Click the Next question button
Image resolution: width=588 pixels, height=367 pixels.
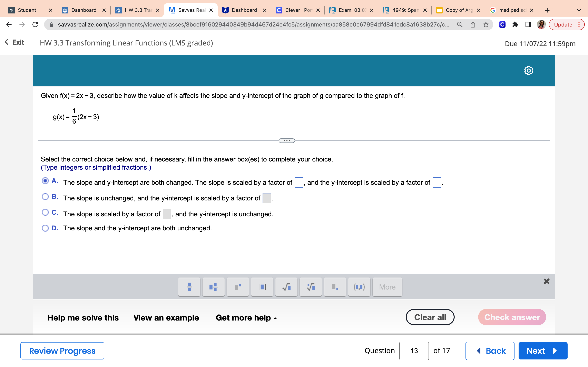[x=542, y=351]
